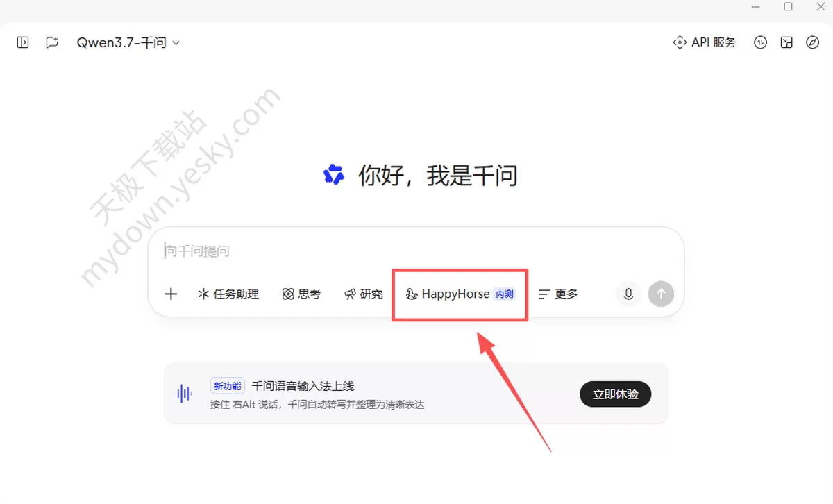This screenshot has width=833, height=504.
Task: Add attachment with the plus icon
Action: tap(171, 294)
